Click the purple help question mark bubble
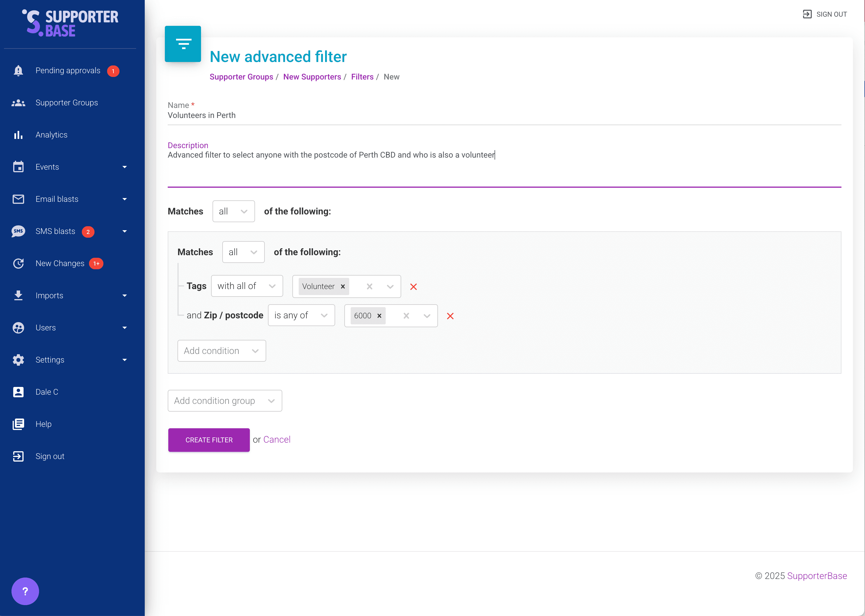The image size is (865, 616). tap(25, 591)
